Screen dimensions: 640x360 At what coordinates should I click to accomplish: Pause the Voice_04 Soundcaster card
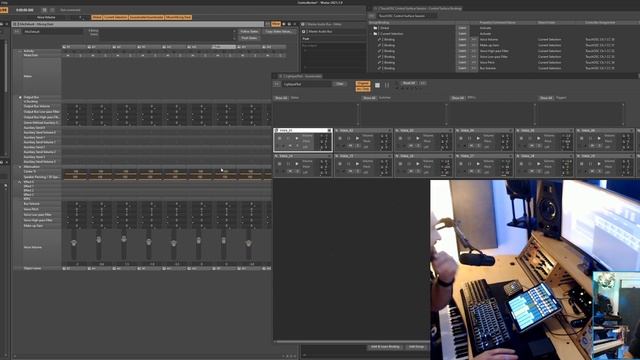click(x=469, y=138)
